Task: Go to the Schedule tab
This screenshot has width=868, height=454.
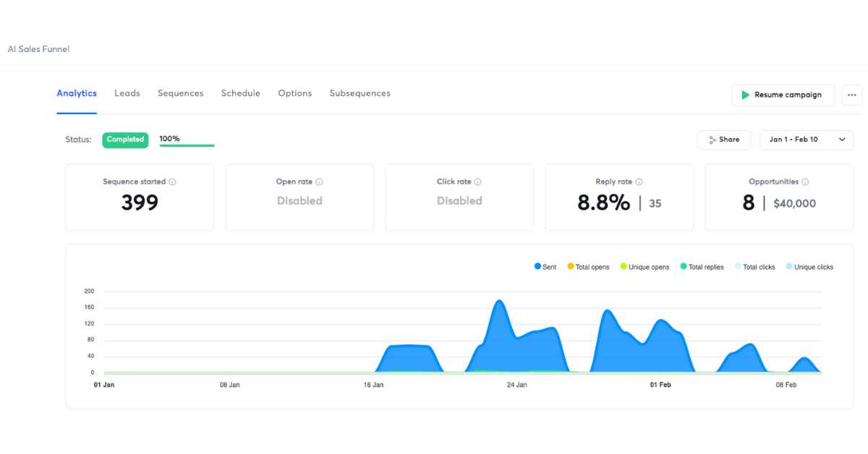Action: (x=240, y=93)
